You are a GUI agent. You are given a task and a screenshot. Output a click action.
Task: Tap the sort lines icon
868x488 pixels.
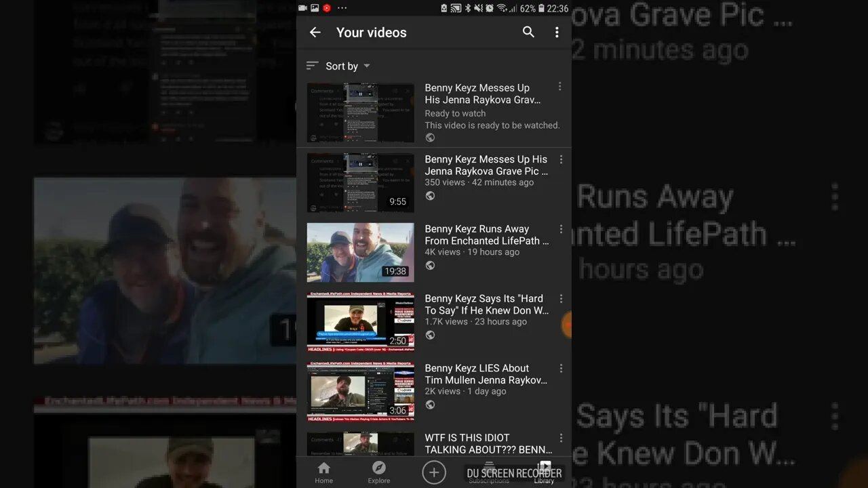[x=312, y=66]
